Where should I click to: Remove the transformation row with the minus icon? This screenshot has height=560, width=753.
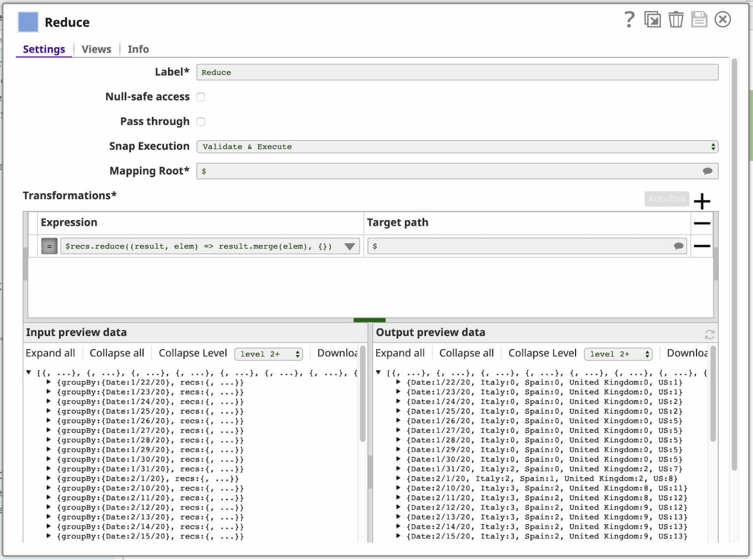[x=702, y=246]
